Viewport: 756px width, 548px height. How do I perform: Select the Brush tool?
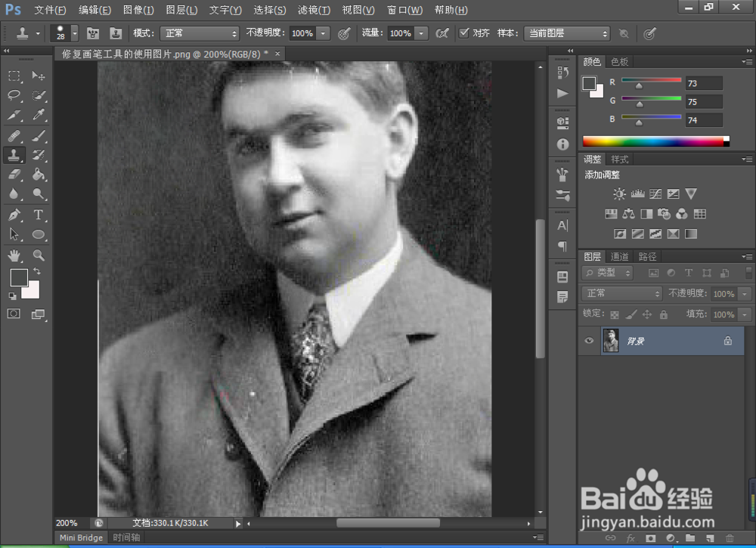(x=38, y=135)
